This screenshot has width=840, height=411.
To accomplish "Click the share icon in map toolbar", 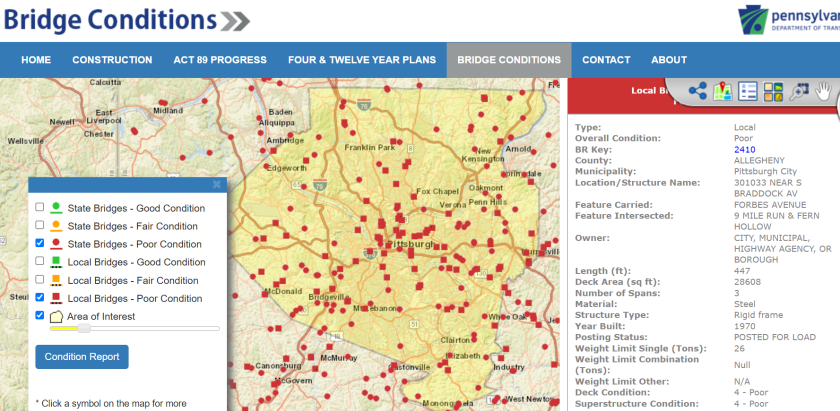I will pyautogui.click(x=698, y=92).
